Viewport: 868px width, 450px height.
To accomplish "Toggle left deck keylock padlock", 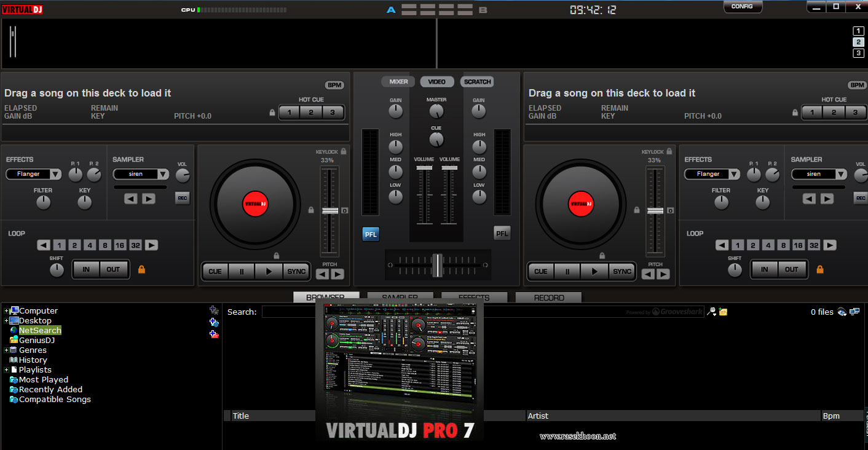I will coord(344,151).
